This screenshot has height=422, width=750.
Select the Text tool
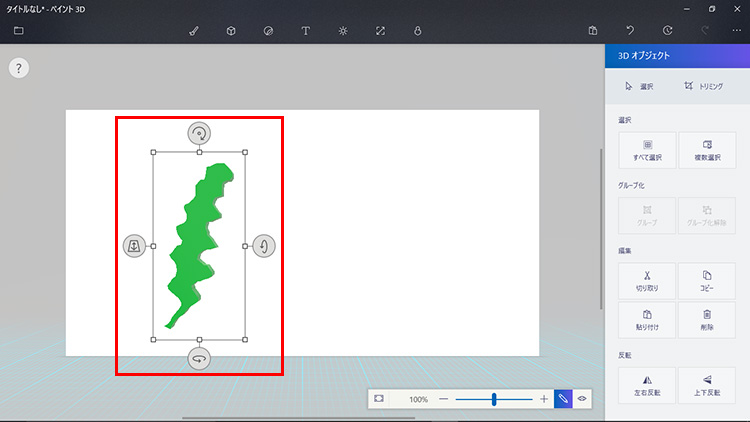[305, 30]
